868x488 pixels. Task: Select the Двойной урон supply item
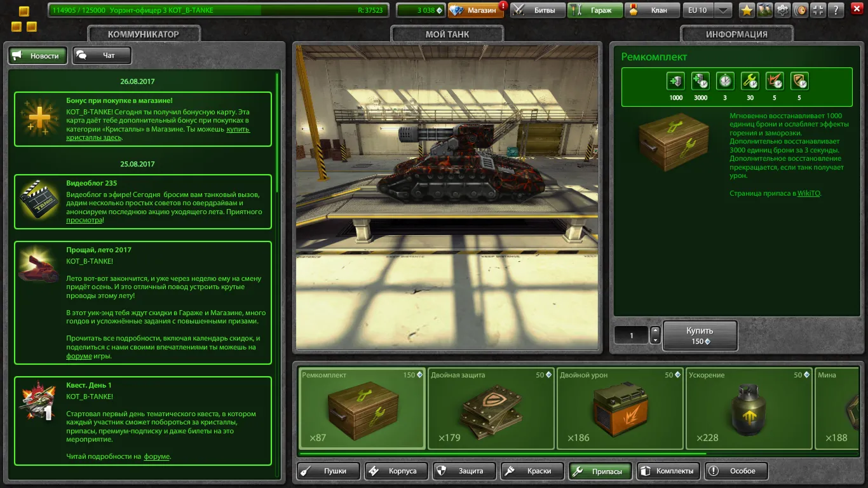point(620,409)
